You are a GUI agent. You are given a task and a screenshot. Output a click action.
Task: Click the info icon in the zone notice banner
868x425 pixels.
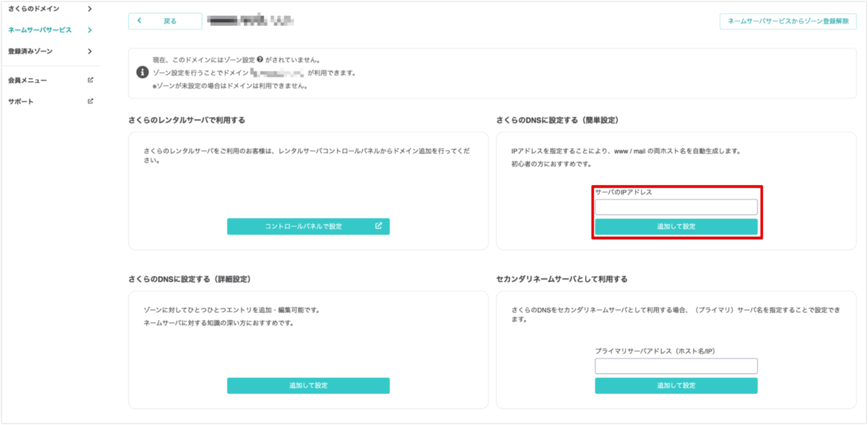pos(142,72)
